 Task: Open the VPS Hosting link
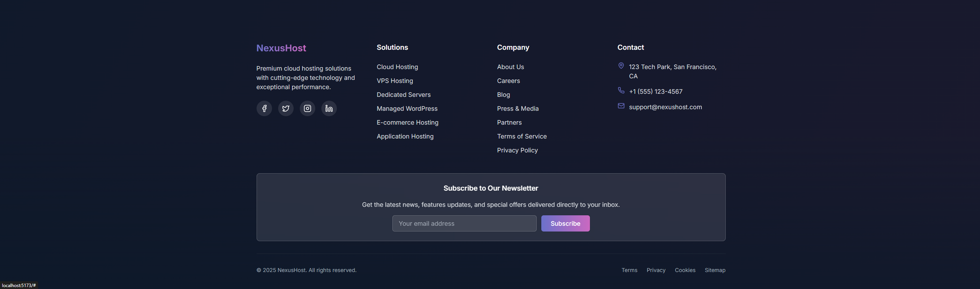[395, 81]
